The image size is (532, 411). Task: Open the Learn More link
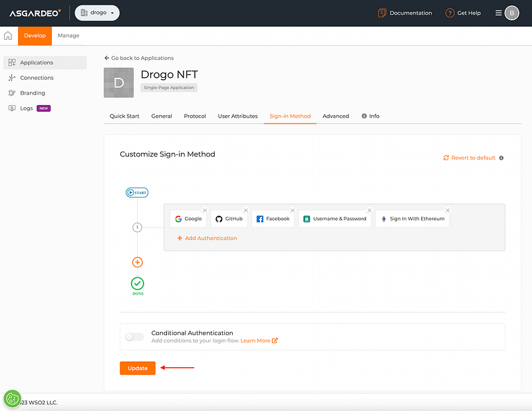click(x=259, y=341)
